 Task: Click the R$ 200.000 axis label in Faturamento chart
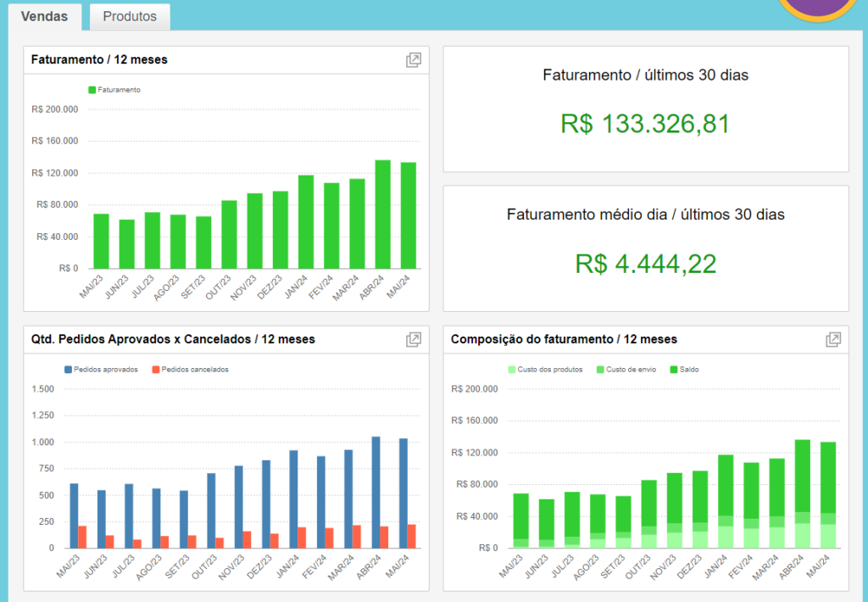55,109
